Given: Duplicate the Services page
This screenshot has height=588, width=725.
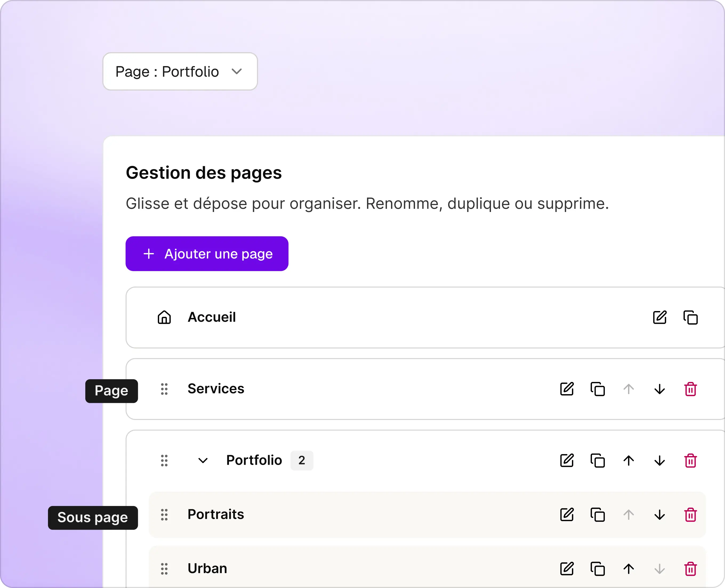Looking at the screenshot, I should (x=598, y=389).
